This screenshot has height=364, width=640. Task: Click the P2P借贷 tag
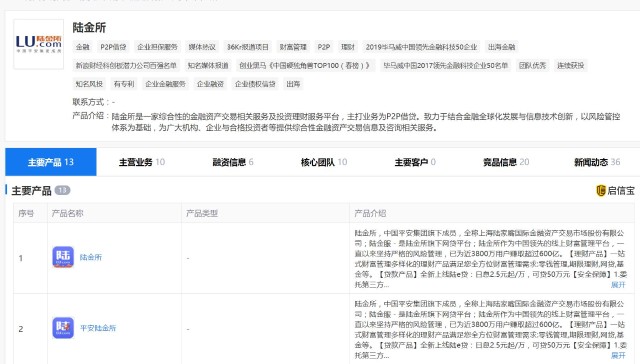pos(113,47)
